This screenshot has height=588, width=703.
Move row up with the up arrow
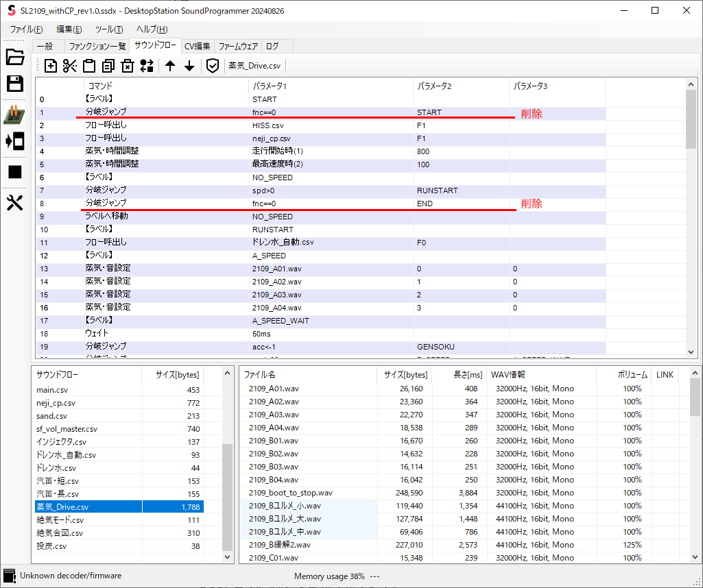[170, 66]
